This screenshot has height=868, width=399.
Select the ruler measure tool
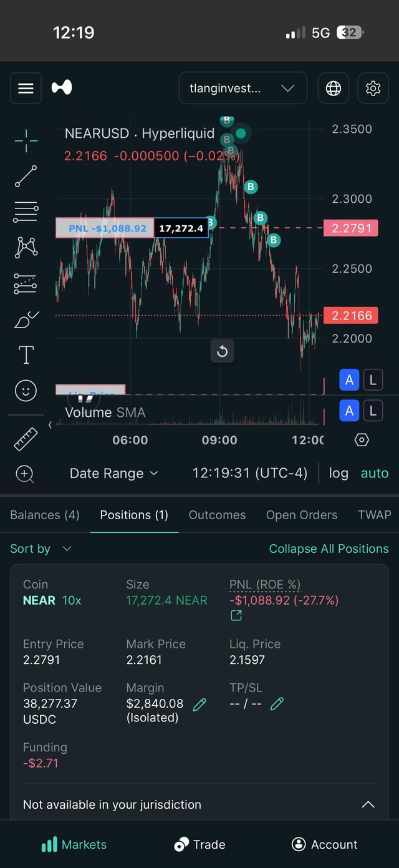click(x=26, y=439)
